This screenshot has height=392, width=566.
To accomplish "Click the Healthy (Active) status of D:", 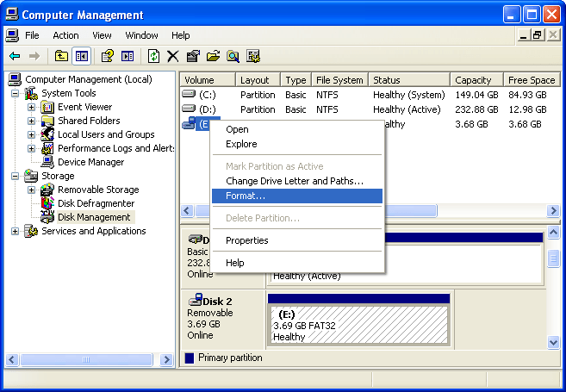I will coord(407,109).
